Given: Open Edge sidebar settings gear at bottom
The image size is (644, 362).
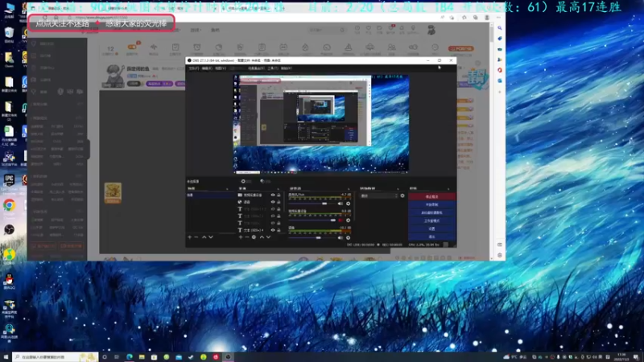Looking at the screenshot, I should click(x=500, y=255).
